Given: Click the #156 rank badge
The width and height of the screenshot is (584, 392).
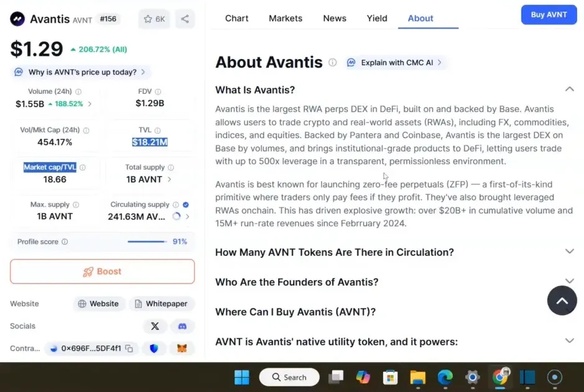Looking at the screenshot, I should [108, 19].
